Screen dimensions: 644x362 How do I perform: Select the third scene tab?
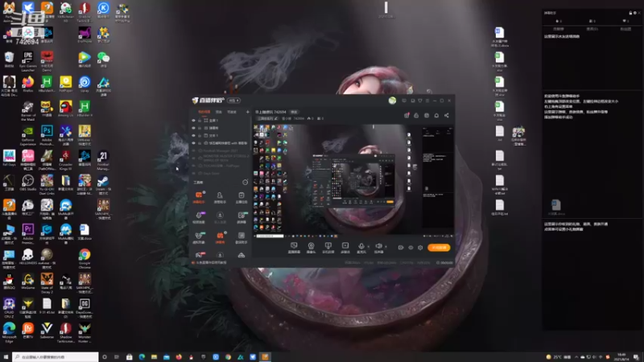[x=232, y=112]
